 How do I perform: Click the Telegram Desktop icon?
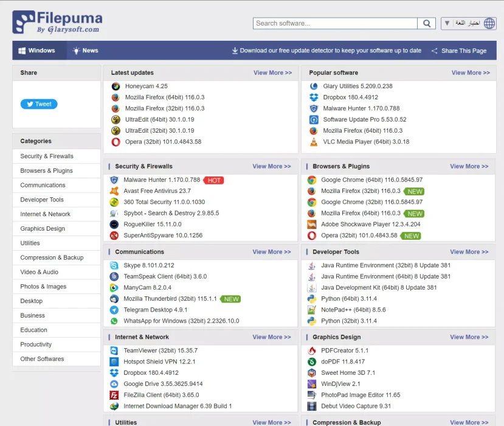pos(114,310)
